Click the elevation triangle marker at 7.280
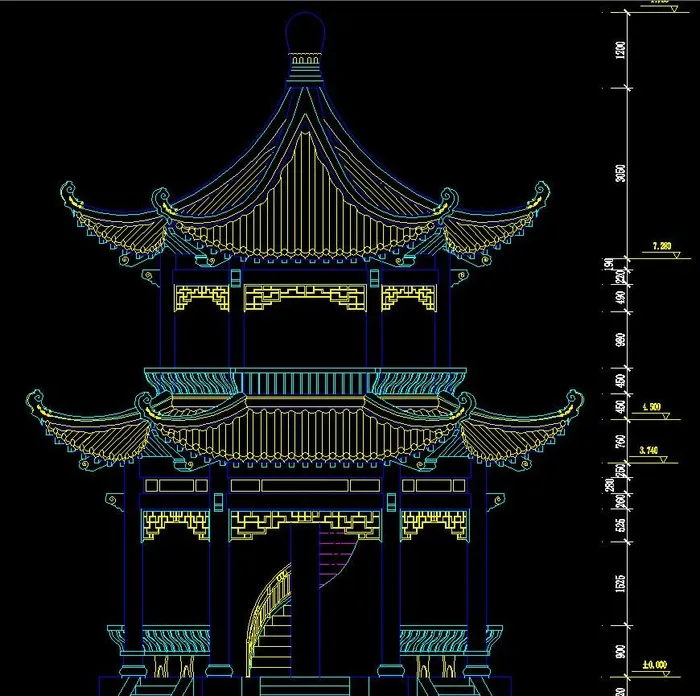The height and width of the screenshot is (696, 700). point(677,255)
